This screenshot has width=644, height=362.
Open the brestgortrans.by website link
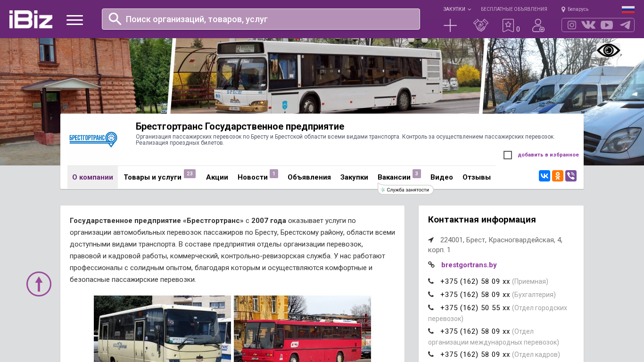point(469,265)
